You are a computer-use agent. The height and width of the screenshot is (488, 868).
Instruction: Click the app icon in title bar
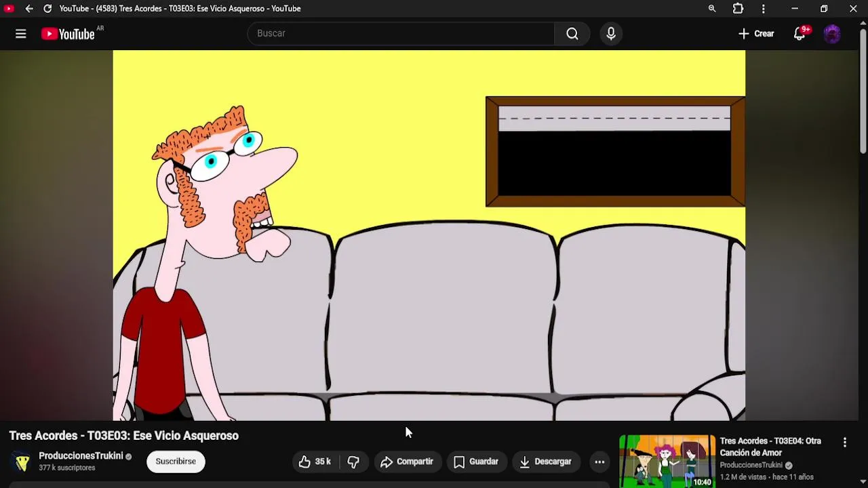click(9, 9)
